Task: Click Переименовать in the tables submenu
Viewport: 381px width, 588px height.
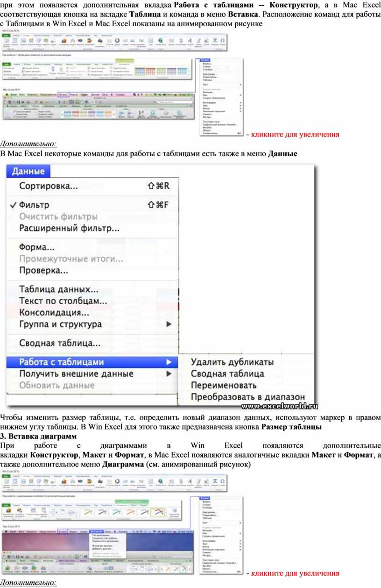Action: coord(224,386)
